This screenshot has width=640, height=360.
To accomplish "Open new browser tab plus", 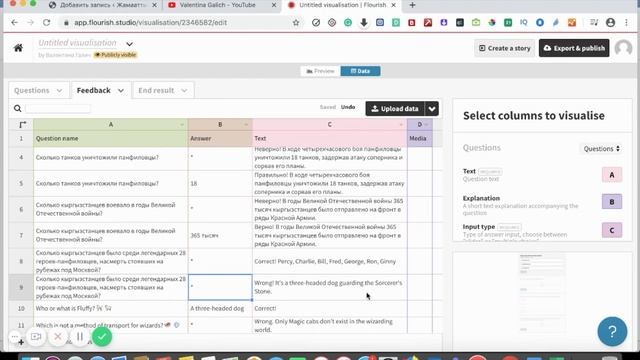I will tap(412, 5).
